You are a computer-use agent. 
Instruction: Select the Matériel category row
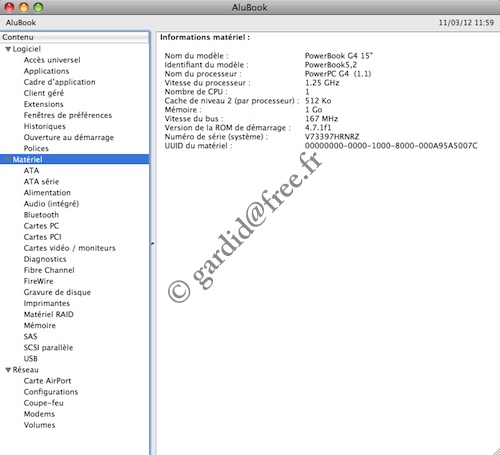[x=75, y=159]
